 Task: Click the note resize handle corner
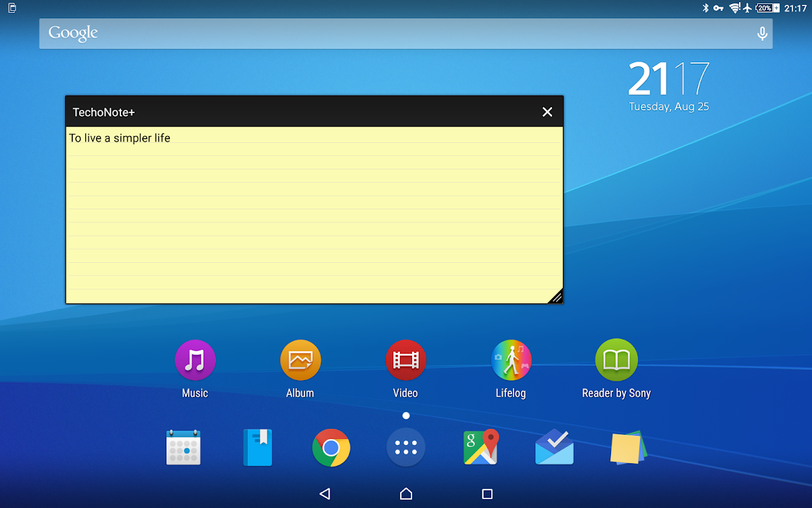(556, 296)
